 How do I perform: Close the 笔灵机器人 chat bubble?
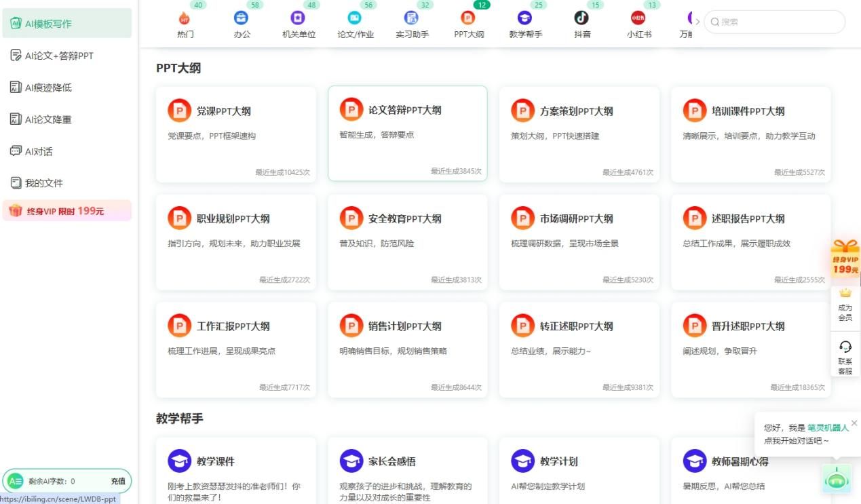(854, 423)
